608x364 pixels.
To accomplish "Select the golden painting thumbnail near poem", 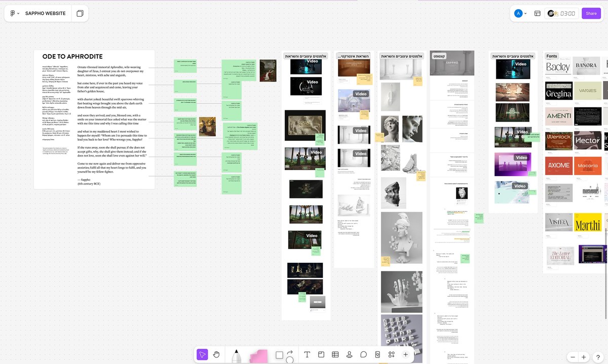I will tap(207, 127).
